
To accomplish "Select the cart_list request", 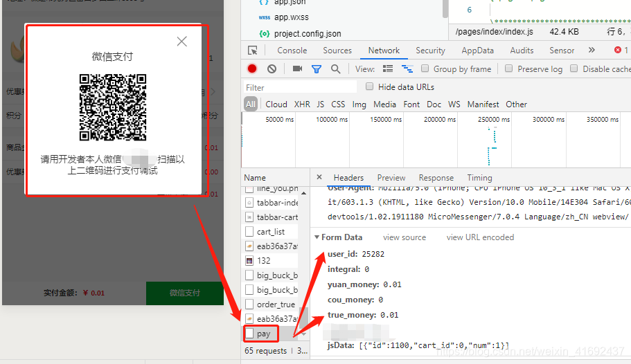I will click(270, 232).
